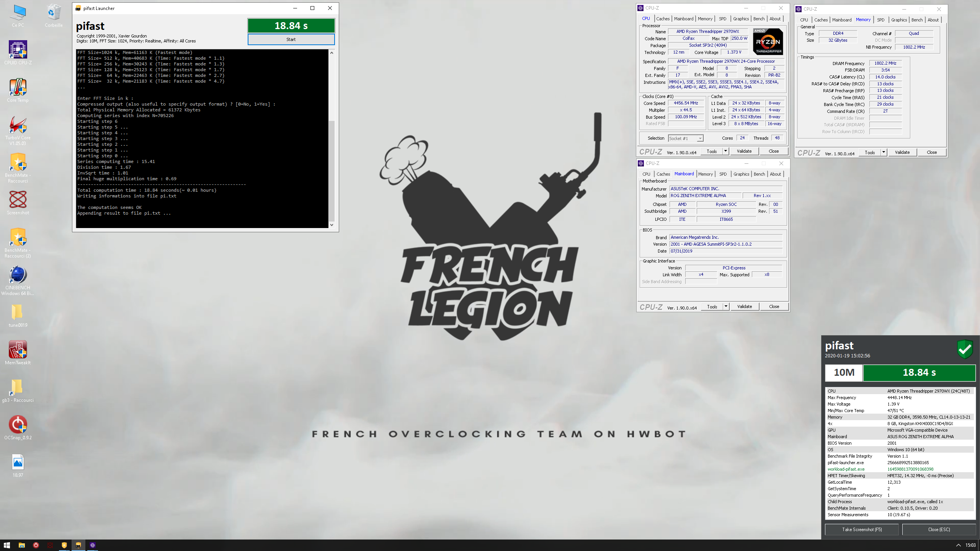Click the BenchMate green checkmark shield
The image size is (980, 551).
(x=965, y=349)
